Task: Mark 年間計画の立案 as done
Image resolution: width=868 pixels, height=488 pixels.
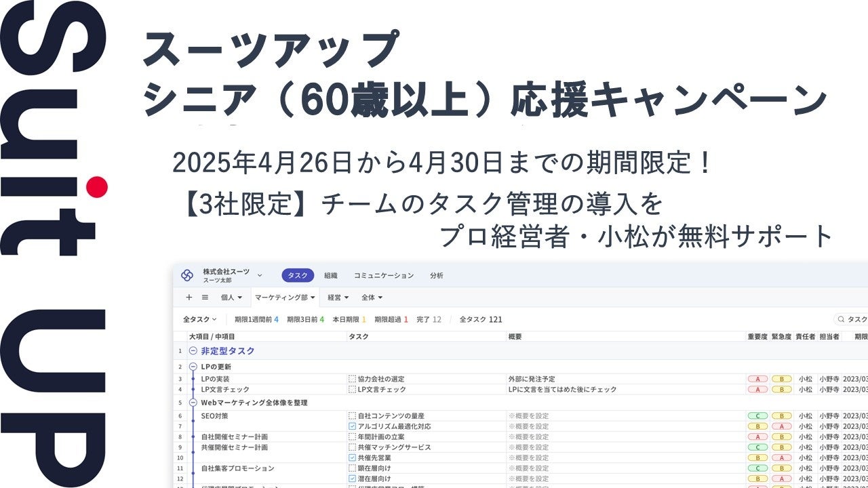Action: coord(352,437)
